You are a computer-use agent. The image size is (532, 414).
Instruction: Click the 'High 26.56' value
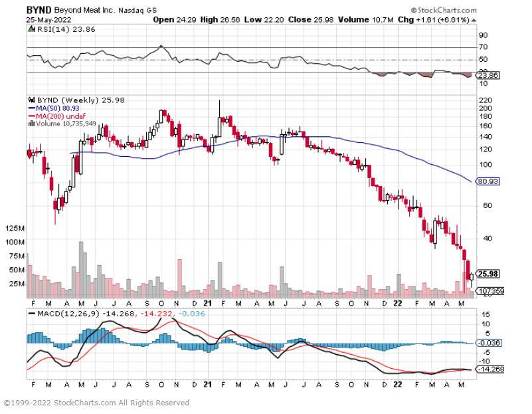pos(220,20)
